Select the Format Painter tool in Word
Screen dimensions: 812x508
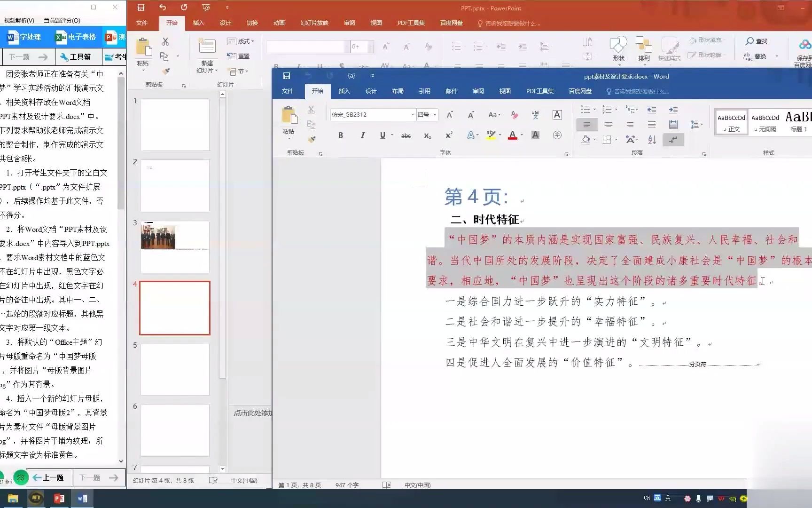pyautogui.click(x=312, y=139)
